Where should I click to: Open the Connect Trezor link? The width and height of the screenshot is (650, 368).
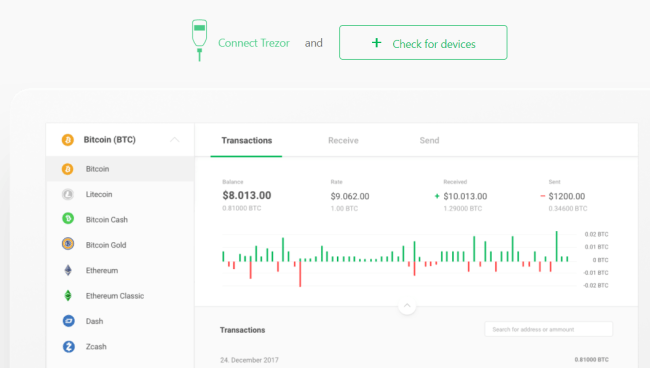point(254,43)
